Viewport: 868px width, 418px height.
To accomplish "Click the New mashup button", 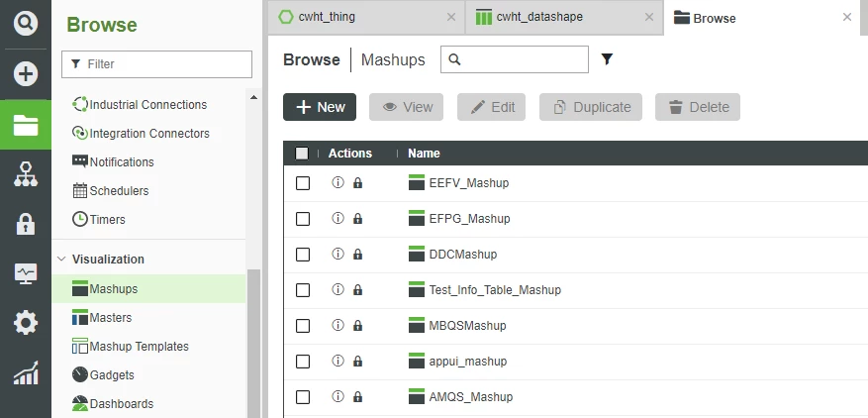I will pos(320,107).
